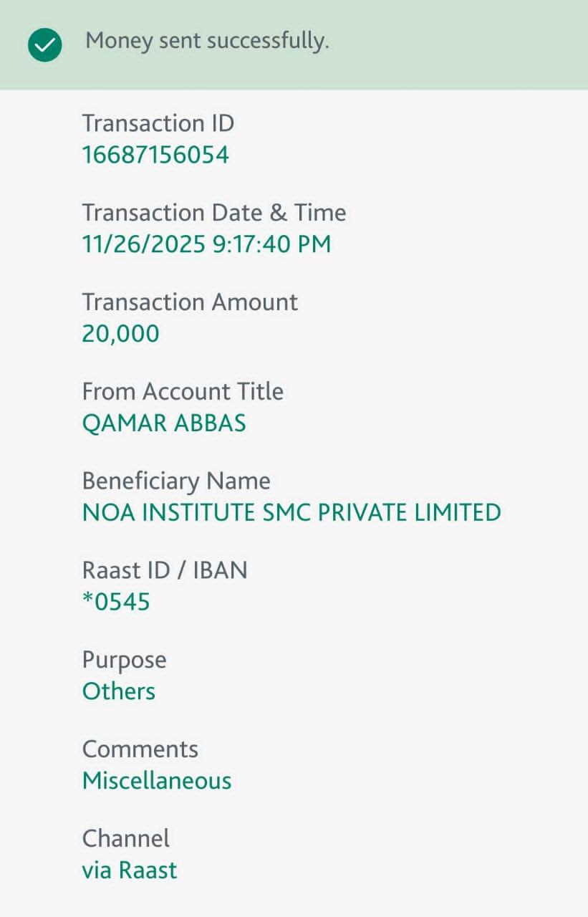Image resolution: width=588 pixels, height=917 pixels.
Task: Select the masked IBAN *0545
Action: pyautogui.click(x=116, y=602)
